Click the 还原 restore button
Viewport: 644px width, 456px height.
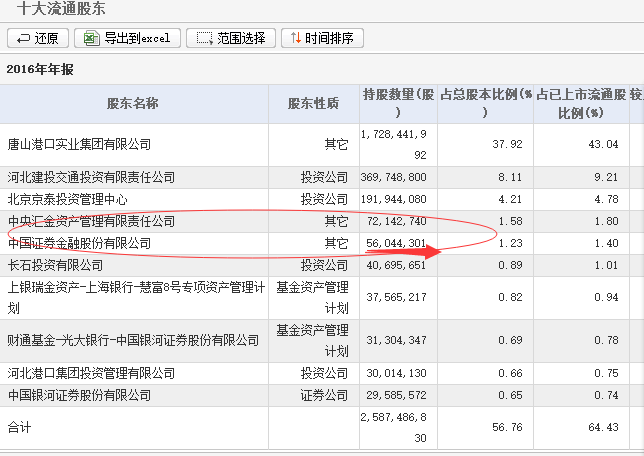pyautogui.click(x=38, y=38)
